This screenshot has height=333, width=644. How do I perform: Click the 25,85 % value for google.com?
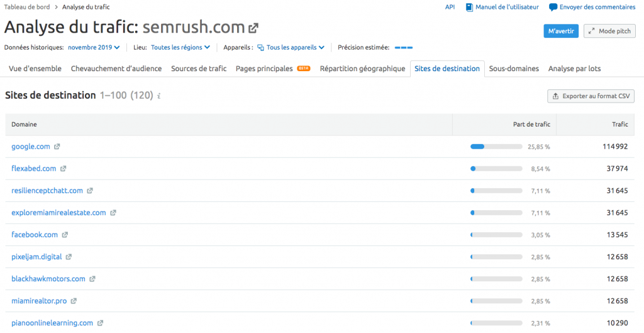[539, 147]
